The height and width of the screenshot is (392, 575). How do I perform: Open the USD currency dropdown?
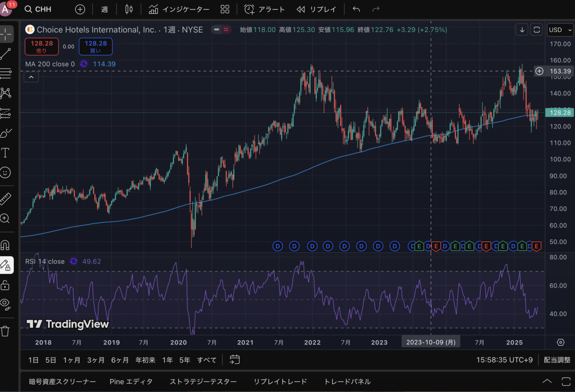point(560,30)
